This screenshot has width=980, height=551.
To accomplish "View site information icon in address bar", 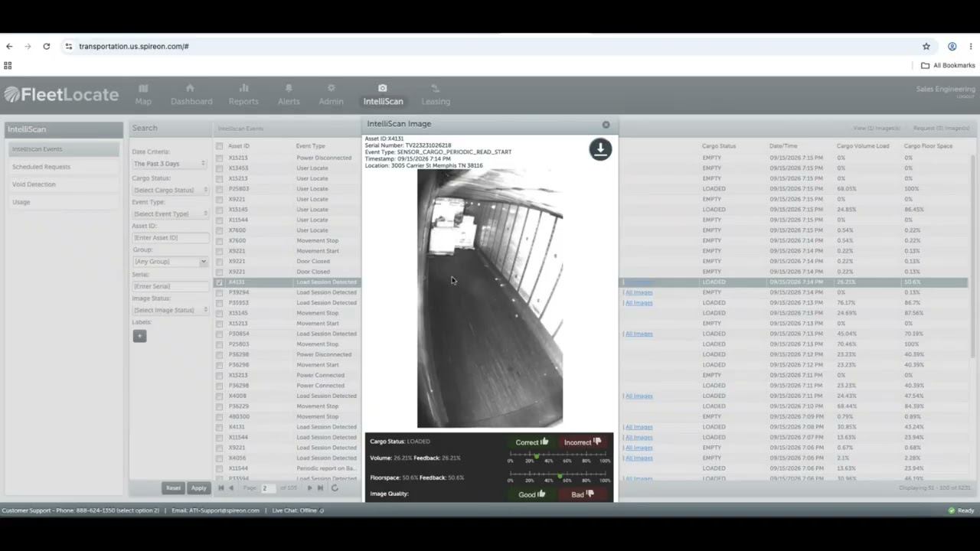I will pyautogui.click(x=69, y=46).
